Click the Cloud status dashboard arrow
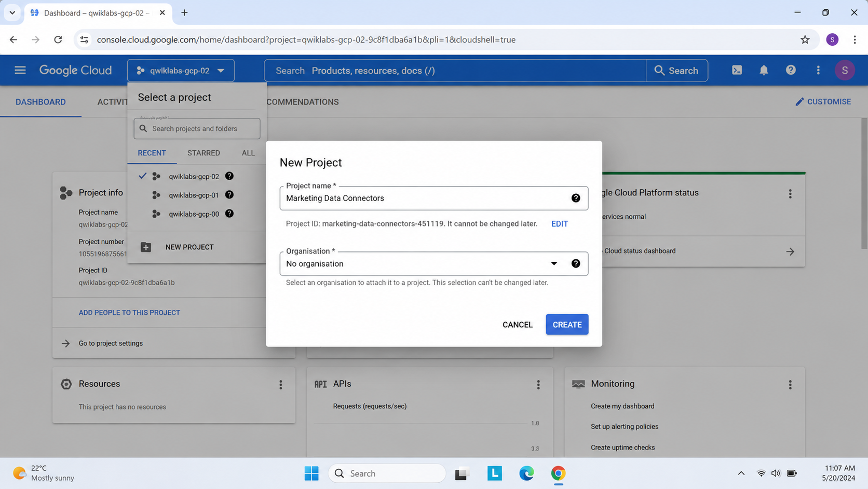Image resolution: width=868 pixels, height=489 pixels. point(790,252)
